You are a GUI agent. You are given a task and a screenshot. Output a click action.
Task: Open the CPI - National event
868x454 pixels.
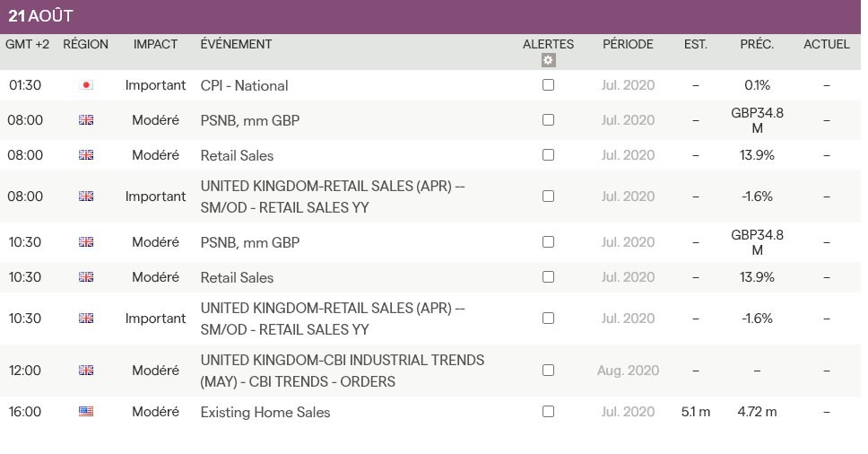[244, 86]
